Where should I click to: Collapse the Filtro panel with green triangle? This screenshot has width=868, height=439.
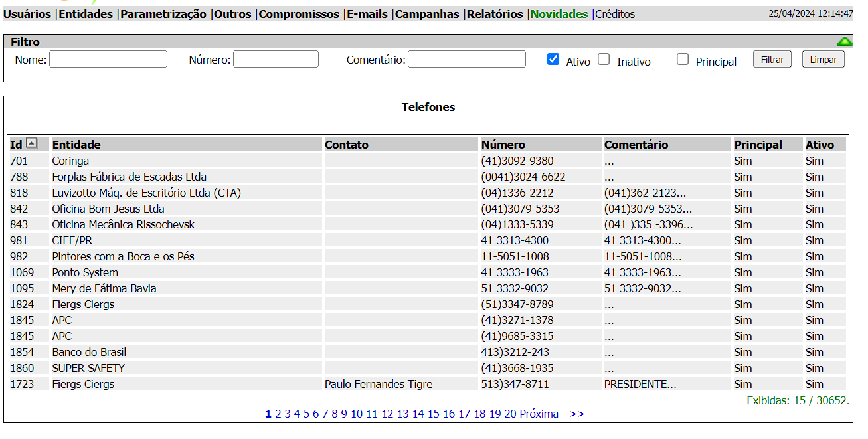[844, 42]
